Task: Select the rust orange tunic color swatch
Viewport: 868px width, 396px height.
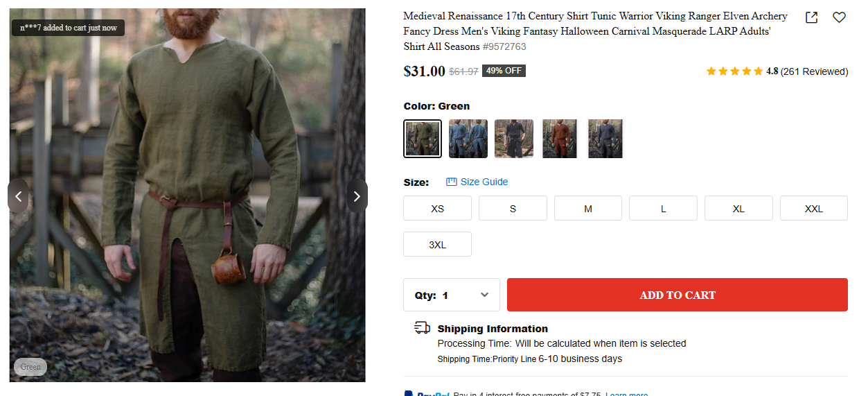Action: (560, 139)
